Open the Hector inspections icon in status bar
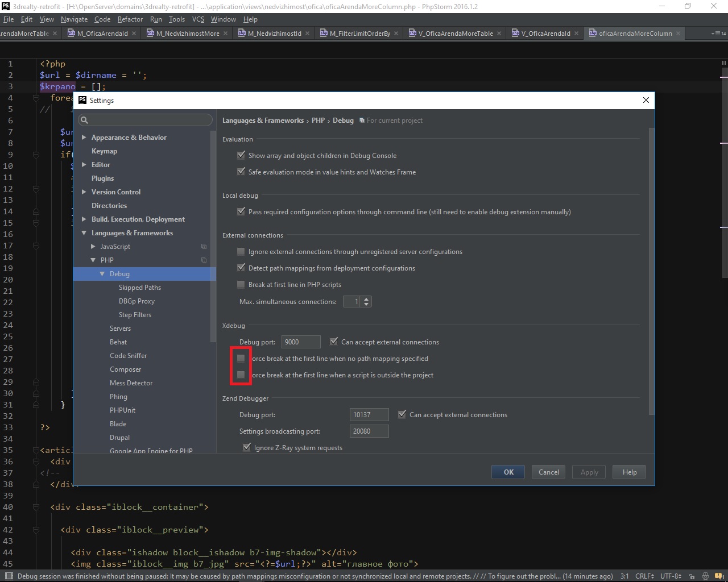Image resolution: width=728 pixels, height=582 pixels. (x=705, y=576)
